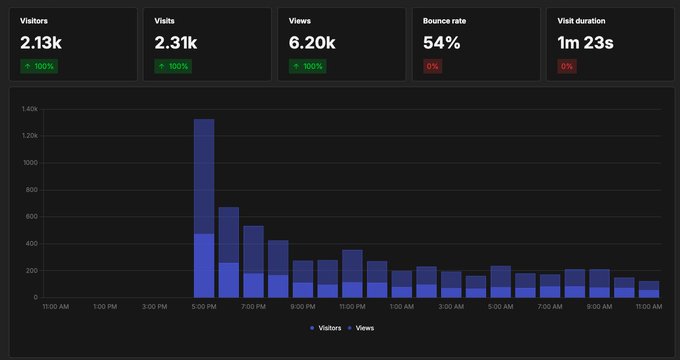
Task: Click the 3:00 PM x-axis label
Action: pyautogui.click(x=154, y=307)
